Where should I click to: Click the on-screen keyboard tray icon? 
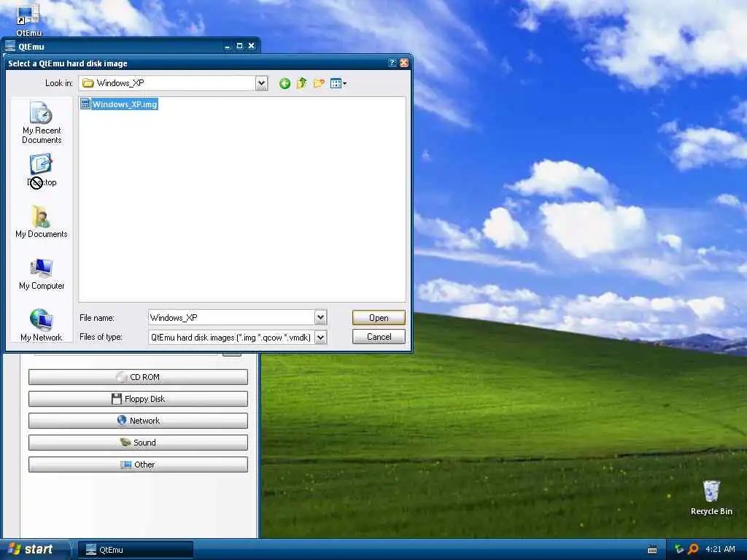tap(652, 550)
